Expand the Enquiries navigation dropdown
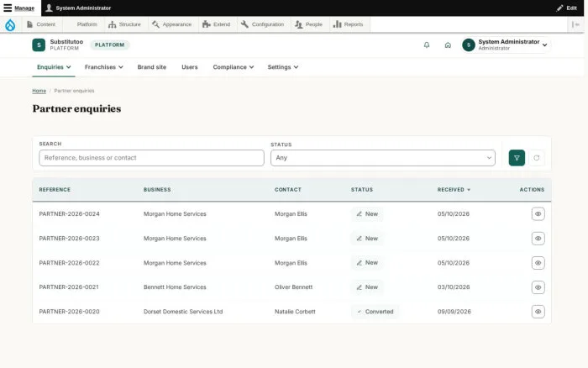 click(x=54, y=67)
